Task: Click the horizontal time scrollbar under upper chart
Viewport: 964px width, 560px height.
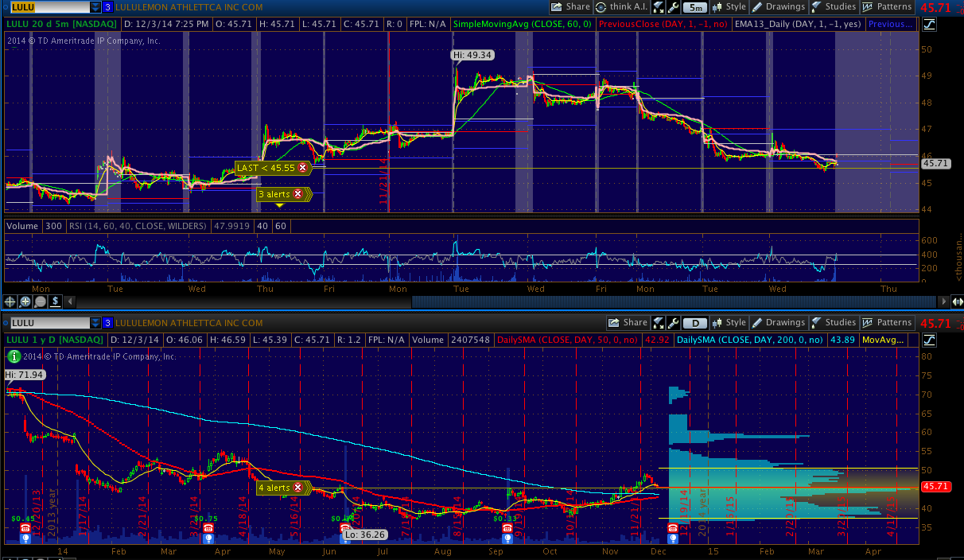Action: [477, 301]
